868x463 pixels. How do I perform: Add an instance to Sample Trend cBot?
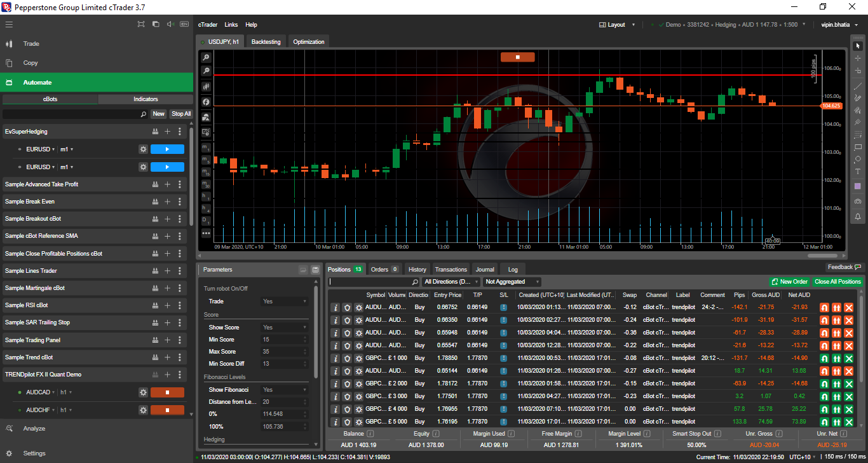click(168, 357)
